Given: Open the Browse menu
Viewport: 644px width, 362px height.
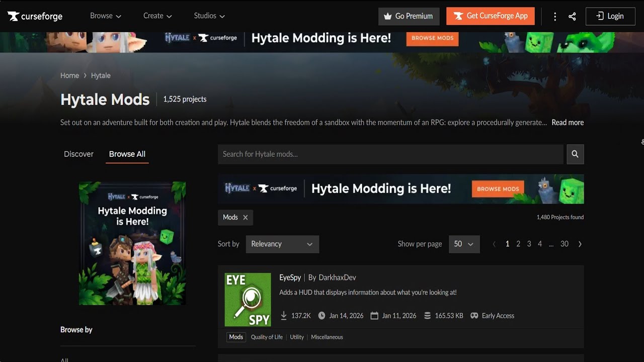Looking at the screenshot, I should pos(106,16).
